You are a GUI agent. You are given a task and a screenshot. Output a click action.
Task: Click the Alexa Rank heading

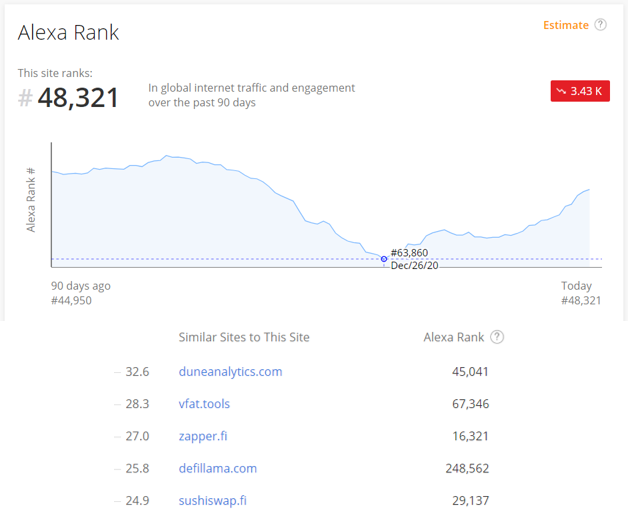pyautogui.click(x=68, y=32)
